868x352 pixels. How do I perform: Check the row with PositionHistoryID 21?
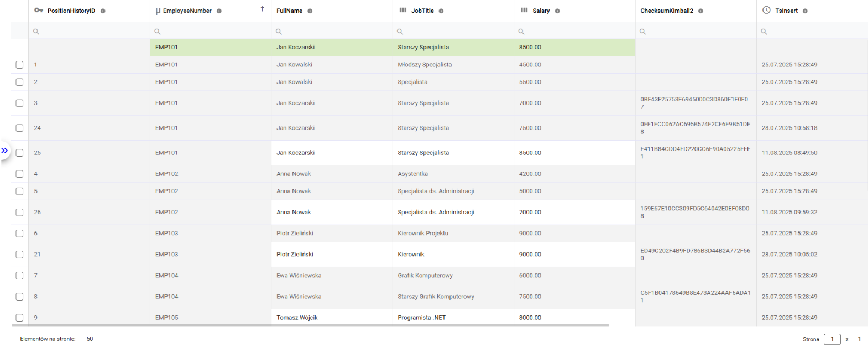coord(19,255)
